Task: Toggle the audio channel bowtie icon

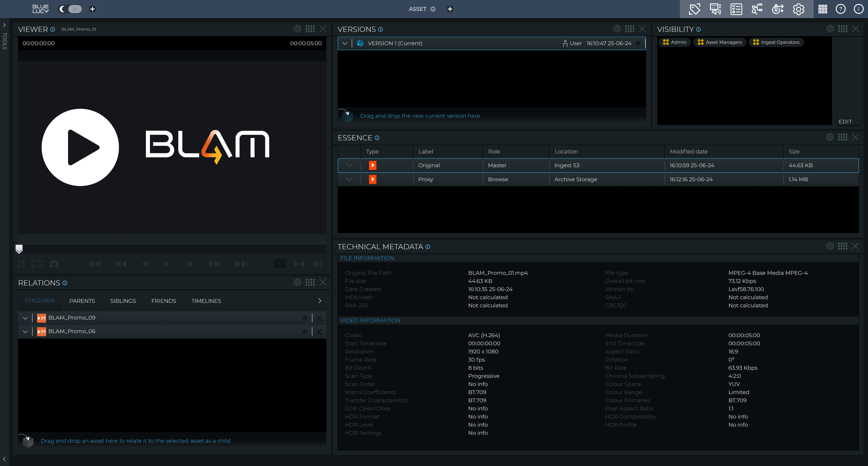Action: (299, 264)
